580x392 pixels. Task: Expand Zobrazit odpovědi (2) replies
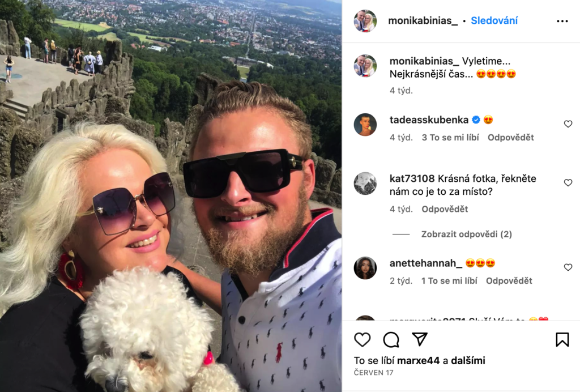(467, 234)
